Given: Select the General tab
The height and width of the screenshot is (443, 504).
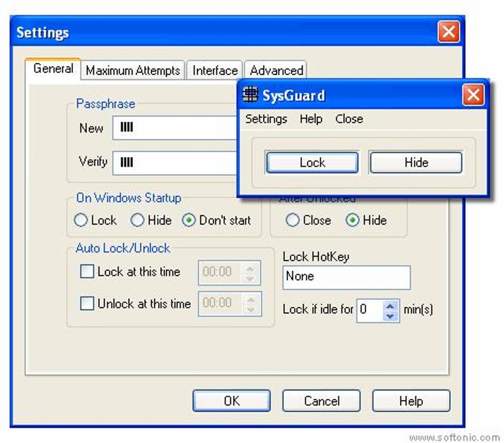Looking at the screenshot, I should coord(53,69).
